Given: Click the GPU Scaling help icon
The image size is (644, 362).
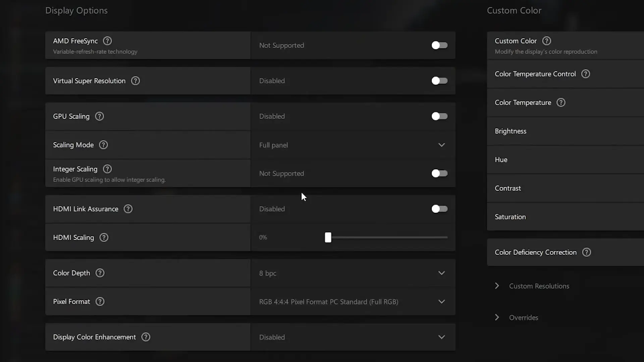Looking at the screenshot, I should point(100,116).
